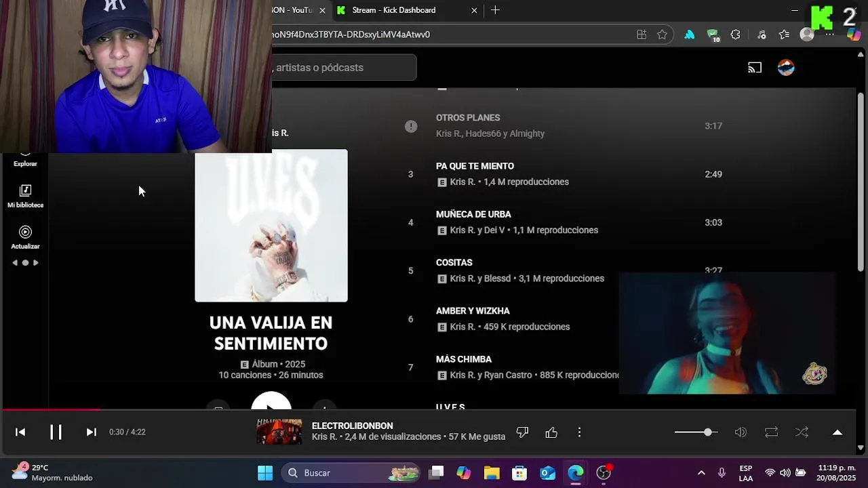Expand the player page arrow

coord(837,432)
